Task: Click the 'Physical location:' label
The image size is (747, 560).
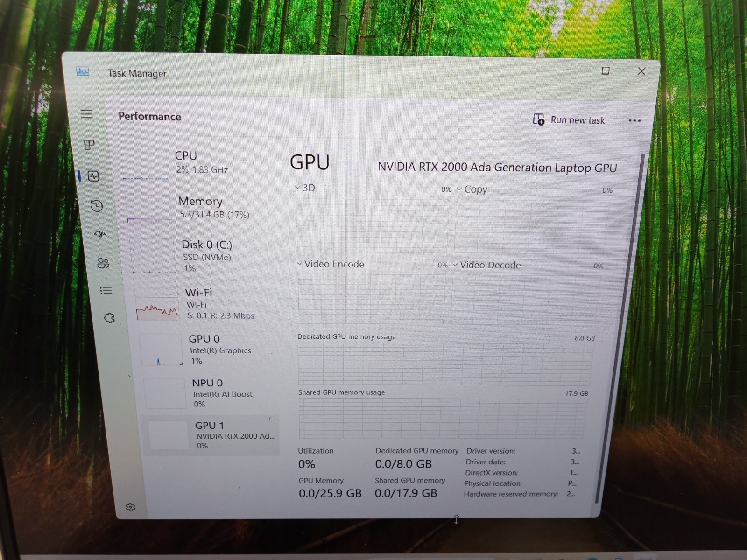Action: click(493, 483)
